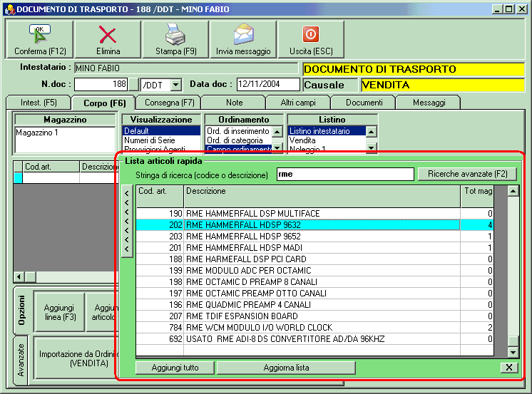
Task: Open the /DDT series dropdown
Action: point(175,84)
